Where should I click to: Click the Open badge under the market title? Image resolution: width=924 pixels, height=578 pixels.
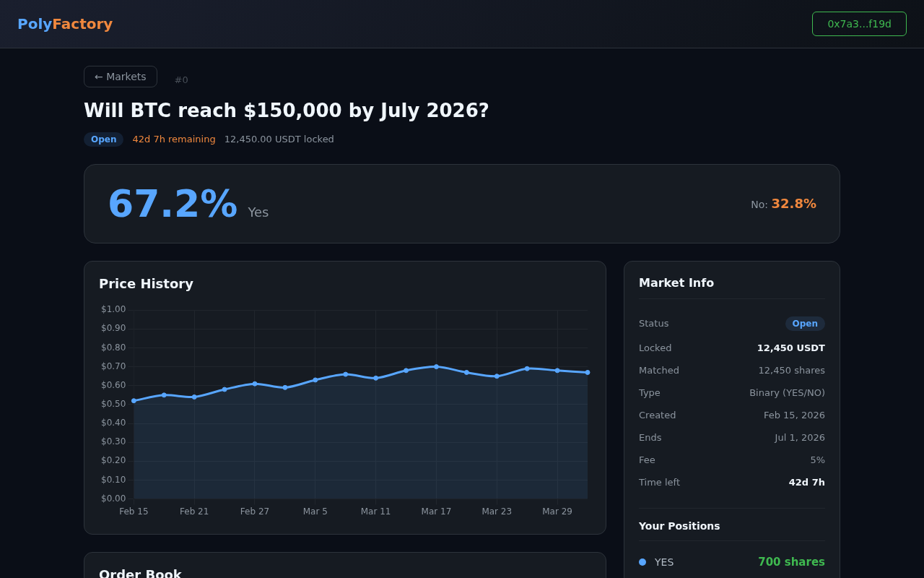103,139
